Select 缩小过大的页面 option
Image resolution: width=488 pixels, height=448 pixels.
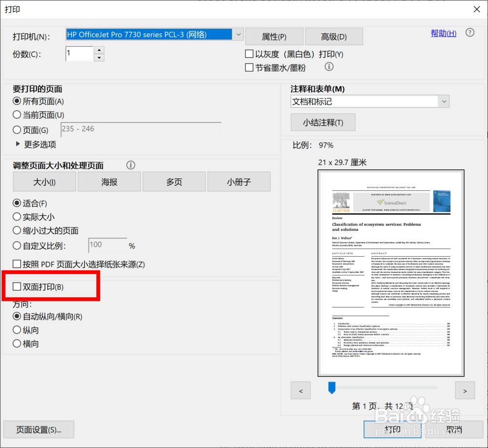(17, 230)
